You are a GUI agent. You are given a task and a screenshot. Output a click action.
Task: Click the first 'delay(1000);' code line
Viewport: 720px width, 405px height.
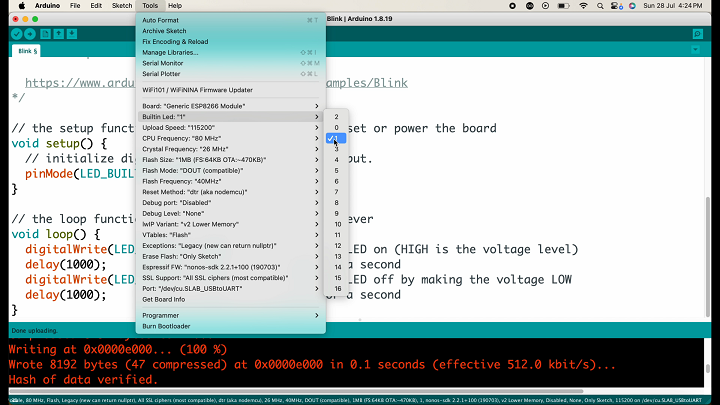(x=66, y=264)
